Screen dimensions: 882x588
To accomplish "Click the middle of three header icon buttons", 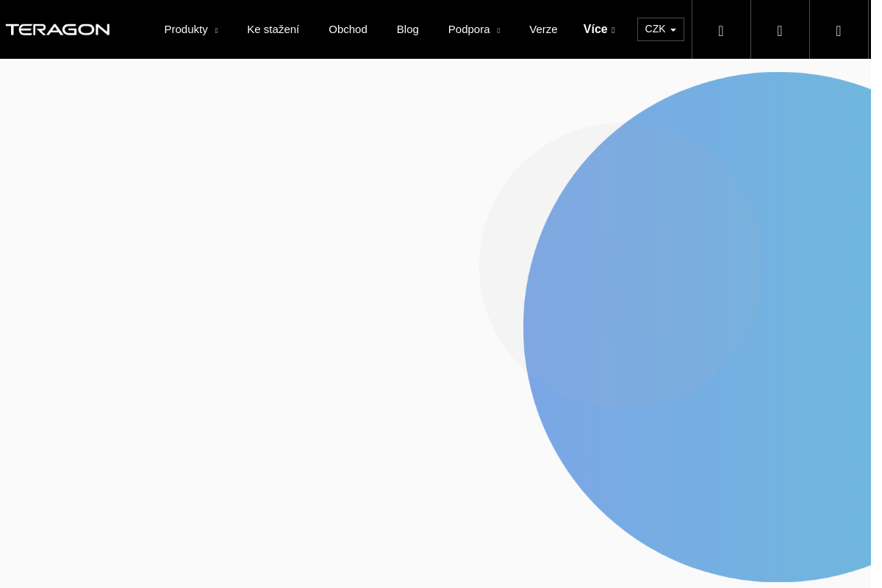I will [780, 30].
